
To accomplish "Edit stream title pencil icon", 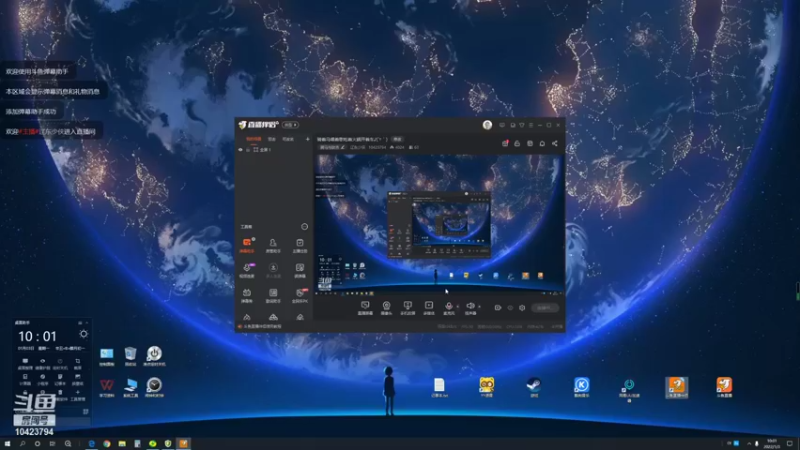I will pyautogui.click(x=342, y=147).
